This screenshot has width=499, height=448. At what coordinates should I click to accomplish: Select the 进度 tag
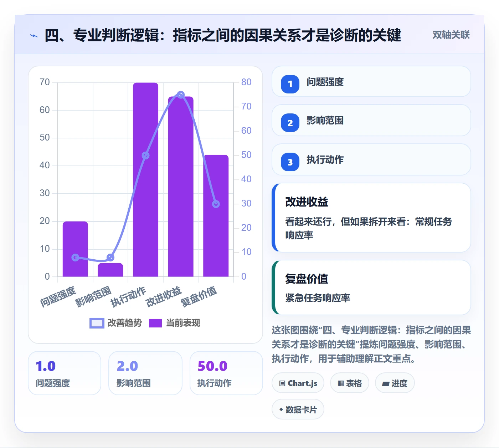point(395,383)
